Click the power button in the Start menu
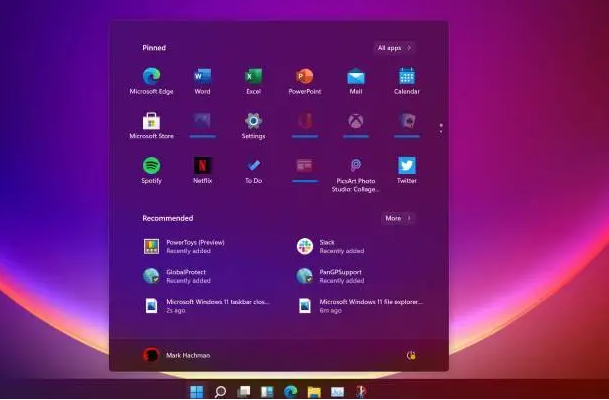The height and width of the screenshot is (400, 609). coord(411,355)
